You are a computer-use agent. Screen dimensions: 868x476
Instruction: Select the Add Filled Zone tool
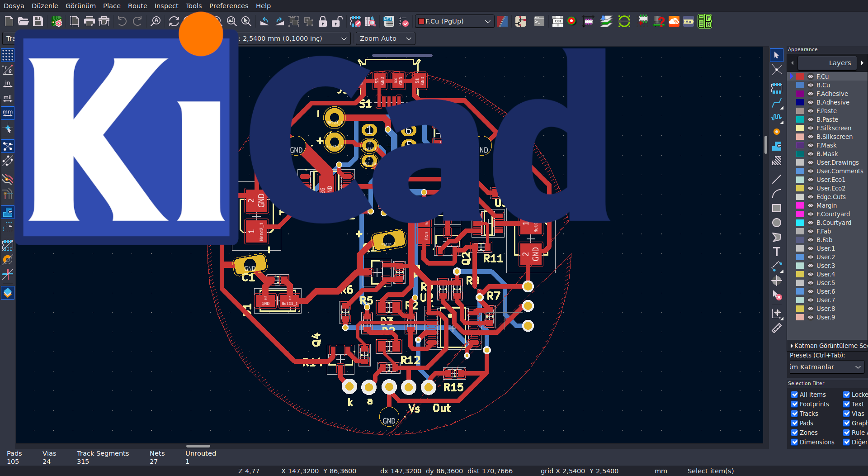click(x=777, y=146)
